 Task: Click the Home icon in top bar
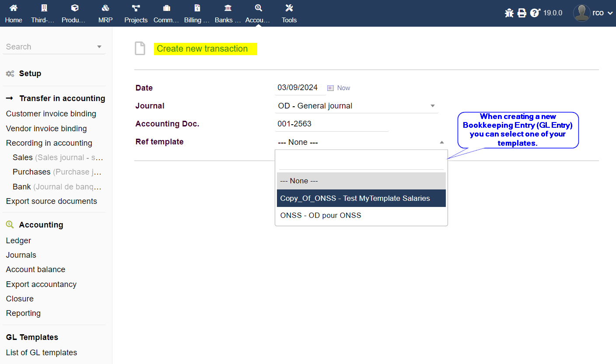13,8
